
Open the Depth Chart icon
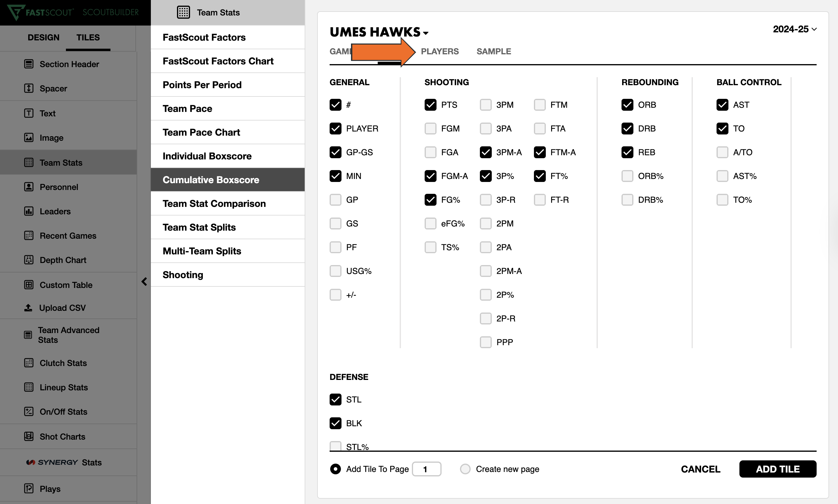tap(29, 260)
